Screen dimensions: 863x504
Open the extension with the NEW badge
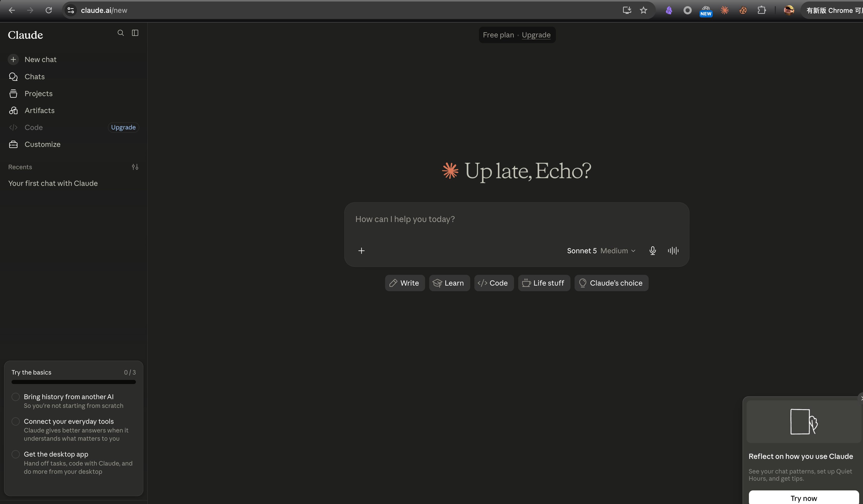(706, 11)
